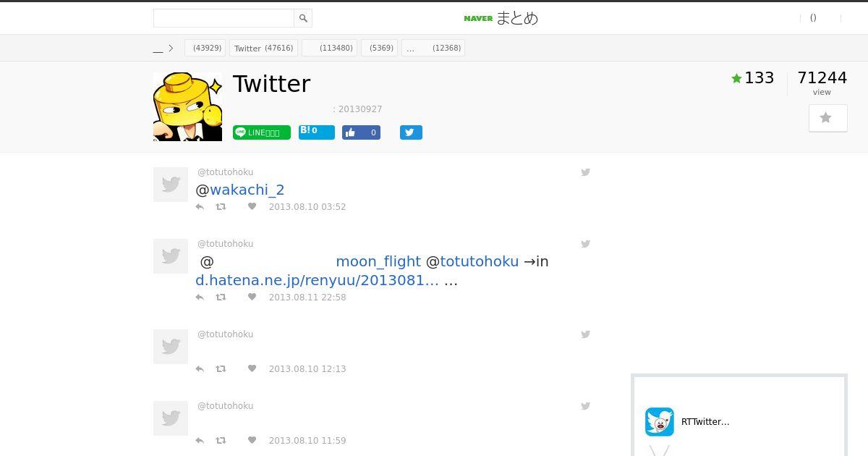Open @totutohoku handle above 12:13 tweet

click(225, 334)
